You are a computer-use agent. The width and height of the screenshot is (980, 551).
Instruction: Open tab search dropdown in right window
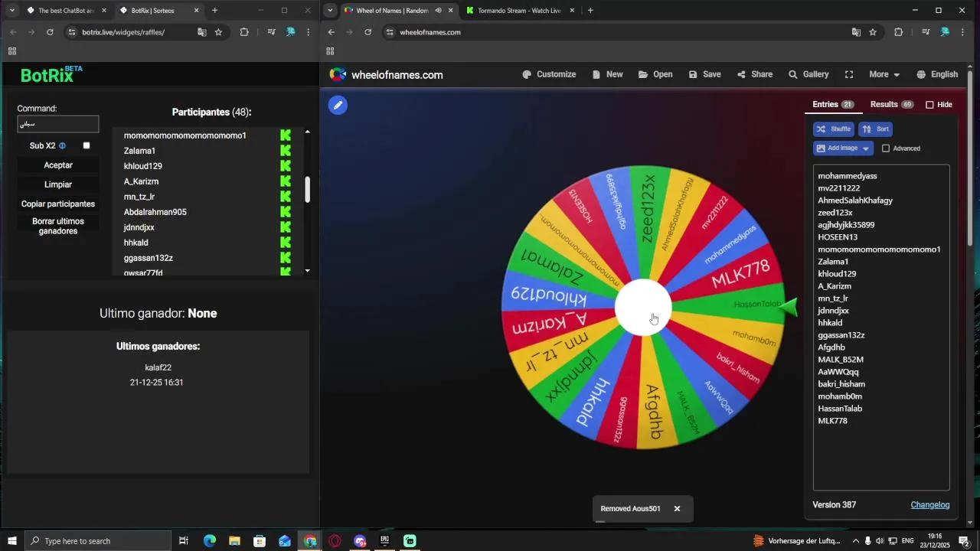pos(330,11)
